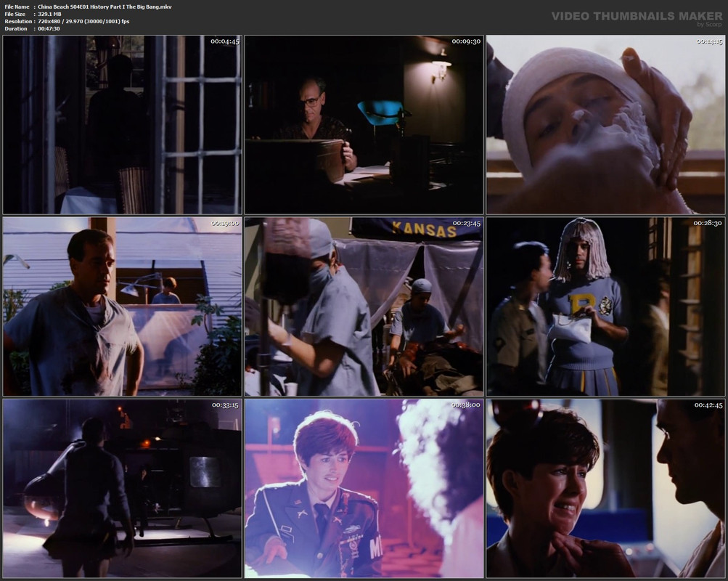This screenshot has height=581, width=728.
Task: Click the file name China Beach S04E01 text
Action: click(x=105, y=7)
